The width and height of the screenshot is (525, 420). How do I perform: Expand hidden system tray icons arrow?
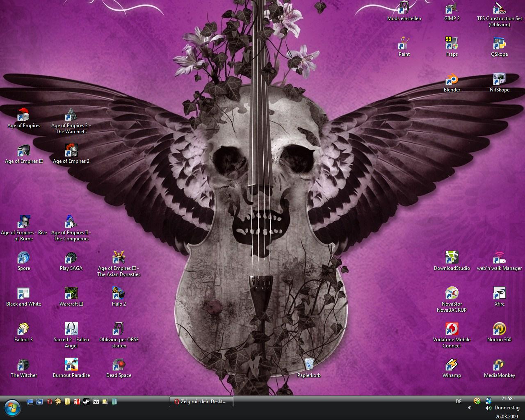pos(469,408)
